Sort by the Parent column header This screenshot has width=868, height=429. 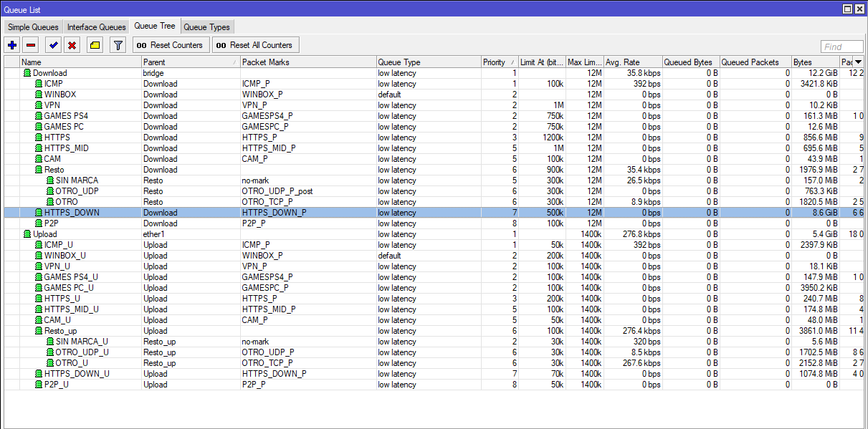[191, 62]
